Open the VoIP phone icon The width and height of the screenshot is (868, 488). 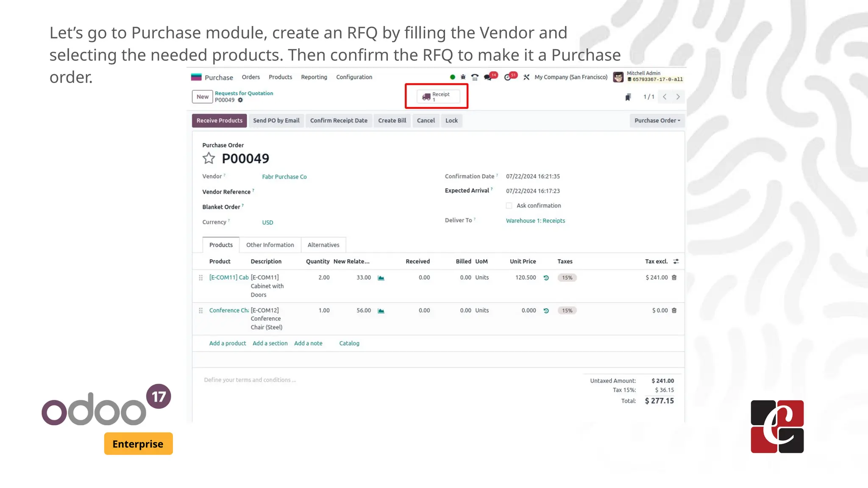coord(475,77)
